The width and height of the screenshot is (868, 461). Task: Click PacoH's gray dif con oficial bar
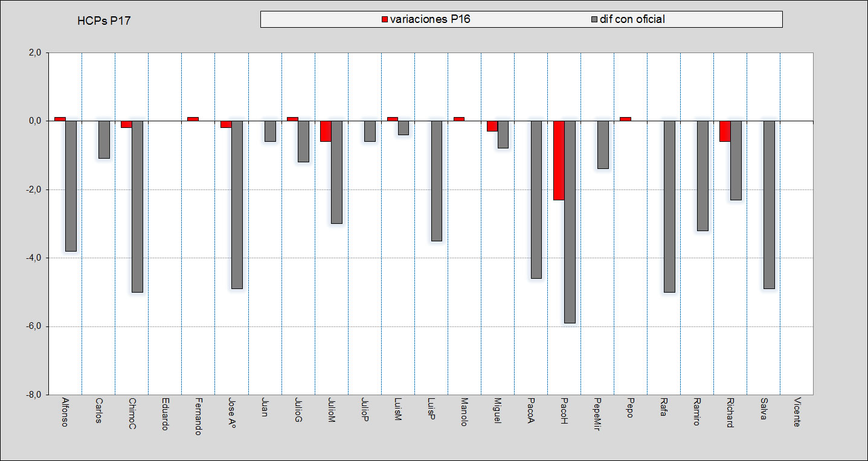[x=570, y=221]
